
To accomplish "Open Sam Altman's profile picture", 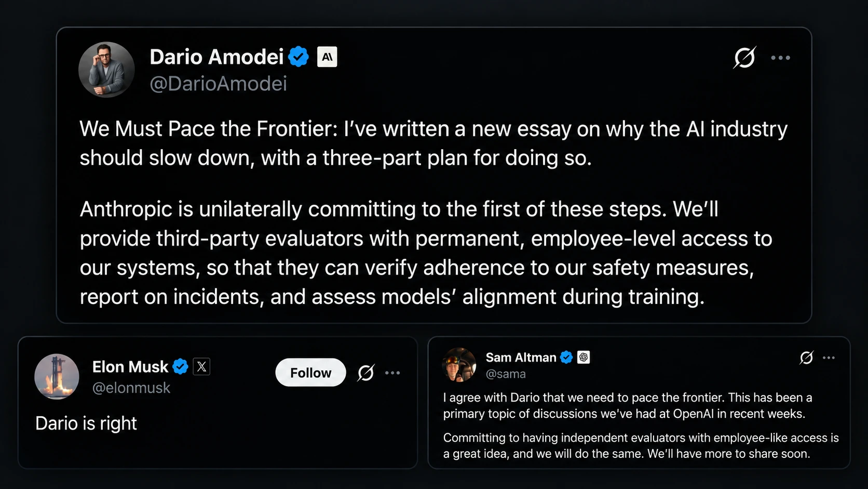I will [459, 365].
